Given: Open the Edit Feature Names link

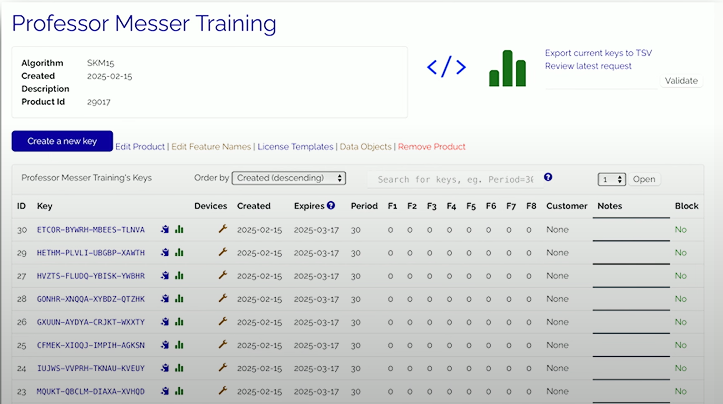Looking at the screenshot, I should point(211,147).
